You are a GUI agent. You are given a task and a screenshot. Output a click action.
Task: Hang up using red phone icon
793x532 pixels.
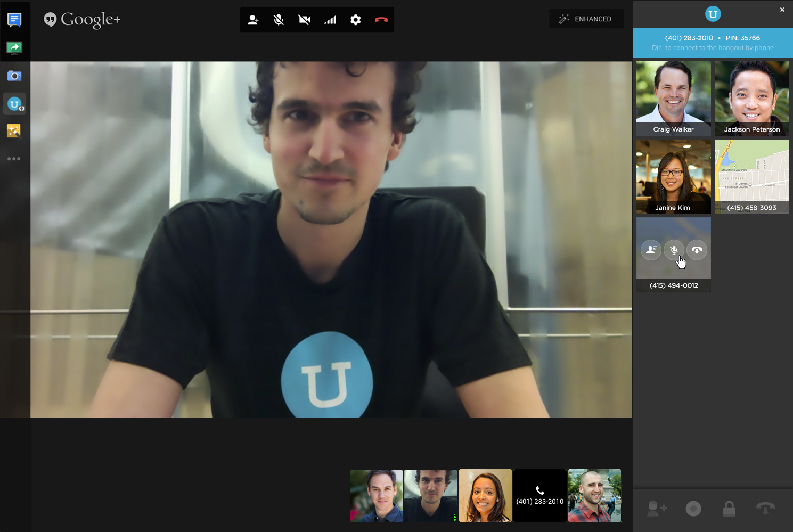pos(381,20)
